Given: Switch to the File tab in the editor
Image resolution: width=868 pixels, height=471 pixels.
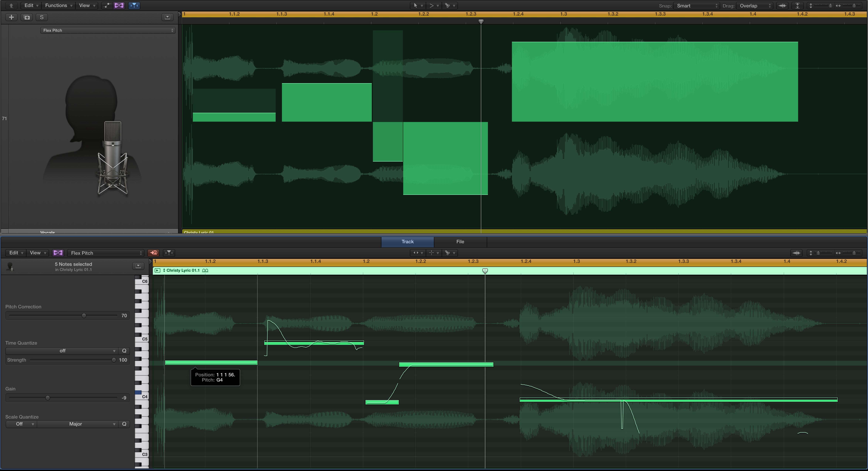Looking at the screenshot, I should 460,242.
